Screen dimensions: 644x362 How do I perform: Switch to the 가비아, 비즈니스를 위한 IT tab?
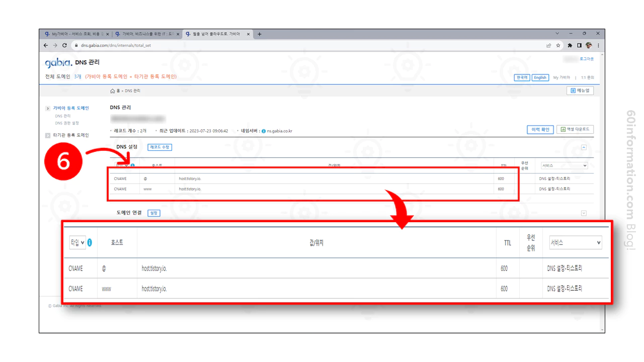point(146,34)
